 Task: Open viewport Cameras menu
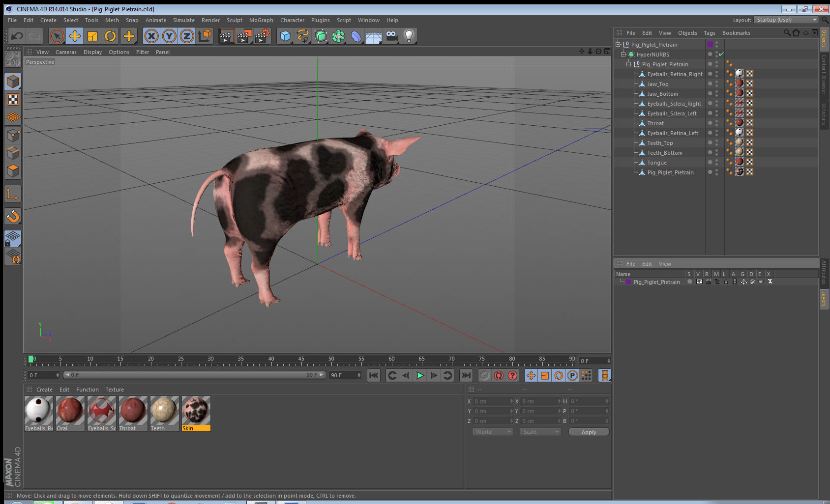[x=66, y=52]
